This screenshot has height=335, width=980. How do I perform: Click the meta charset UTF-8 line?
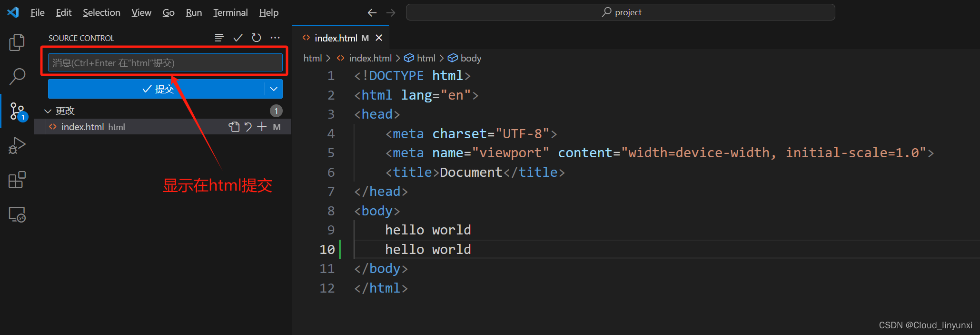point(471,134)
